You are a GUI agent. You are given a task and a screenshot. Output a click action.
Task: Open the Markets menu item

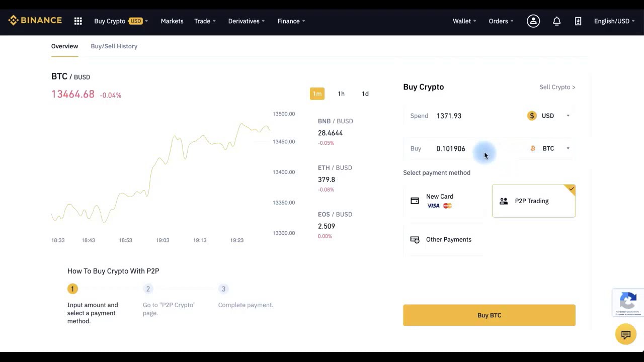pyautogui.click(x=172, y=21)
